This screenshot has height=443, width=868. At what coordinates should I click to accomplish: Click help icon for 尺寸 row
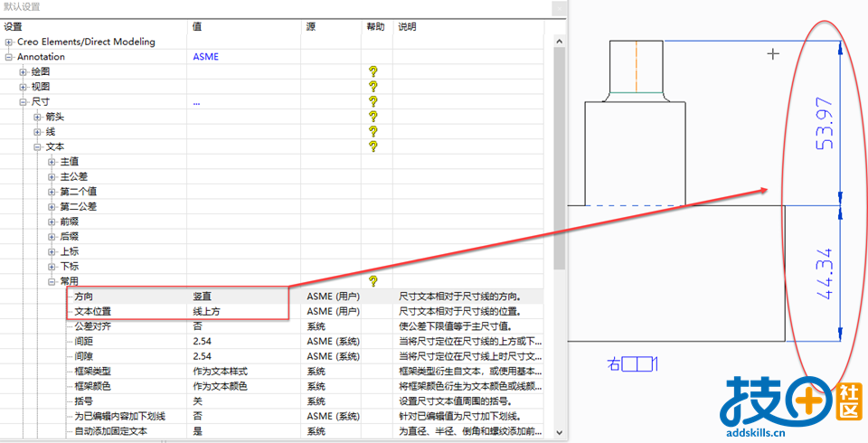(x=373, y=101)
